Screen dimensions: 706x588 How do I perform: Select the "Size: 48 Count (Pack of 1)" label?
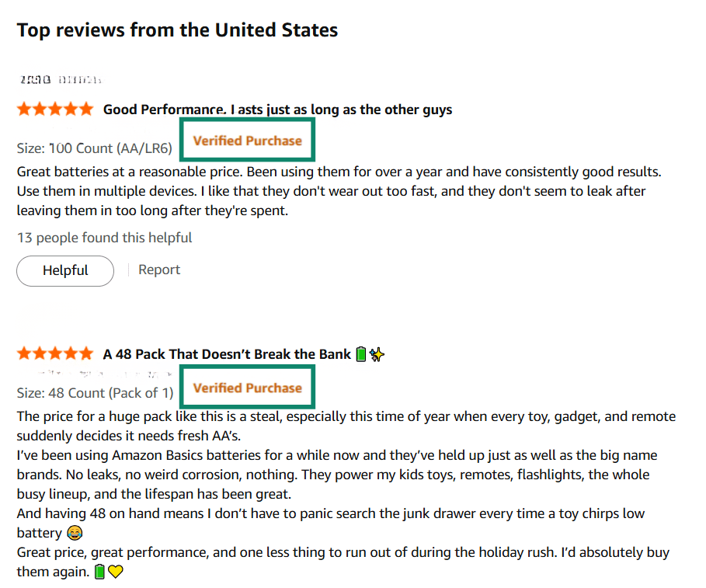coord(95,392)
